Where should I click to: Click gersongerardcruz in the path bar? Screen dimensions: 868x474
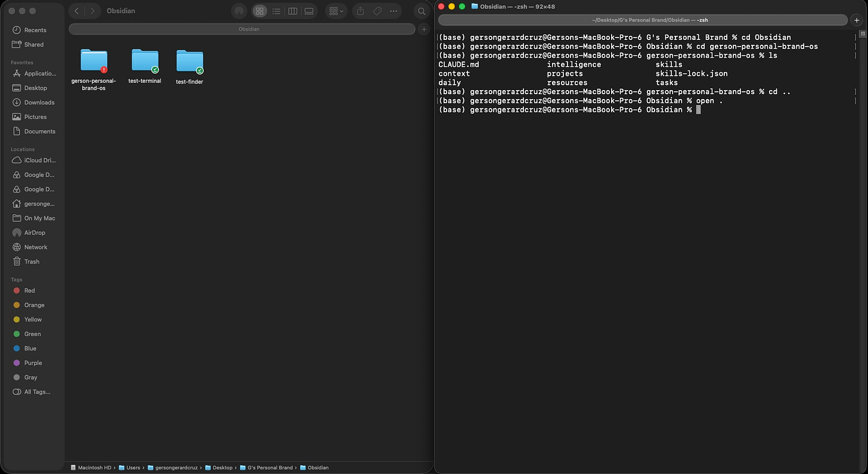pos(173,467)
